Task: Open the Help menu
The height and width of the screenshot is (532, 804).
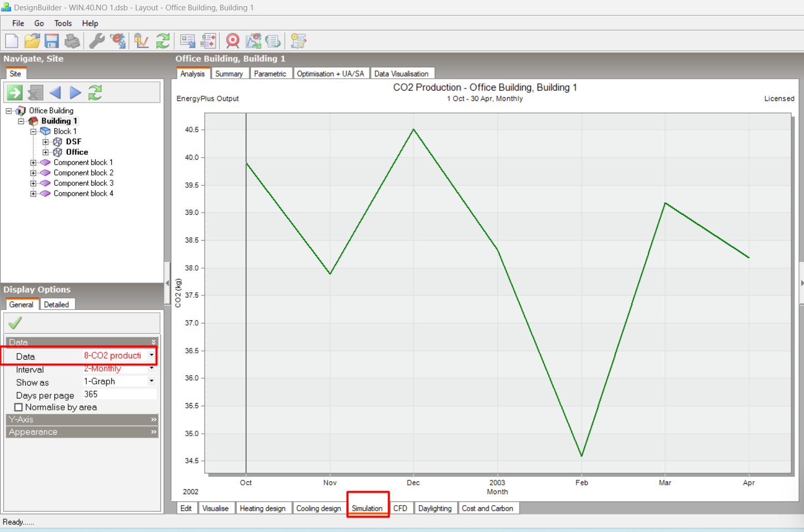Action: [90, 23]
